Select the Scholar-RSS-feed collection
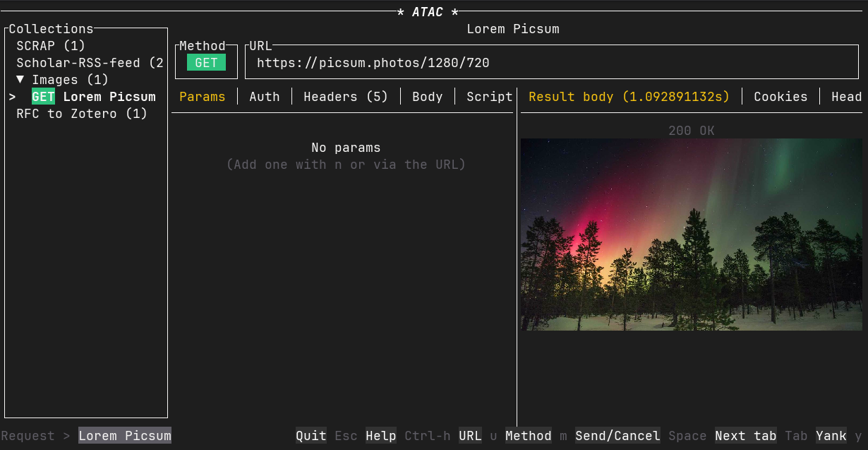The image size is (868, 450). (90, 63)
